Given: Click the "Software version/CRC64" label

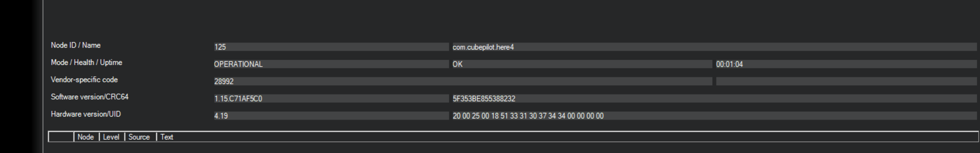Looking at the screenshot, I should tap(89, 97).
